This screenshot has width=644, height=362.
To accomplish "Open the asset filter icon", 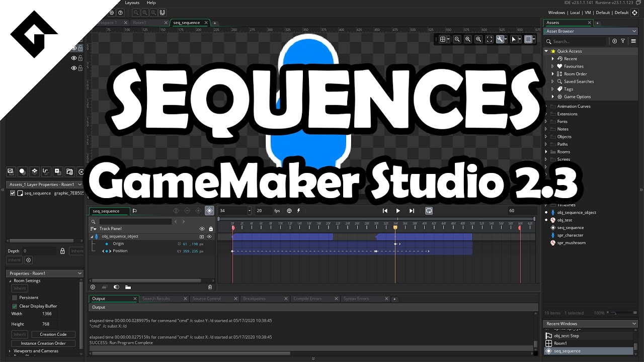I will [x=623, y=41].
